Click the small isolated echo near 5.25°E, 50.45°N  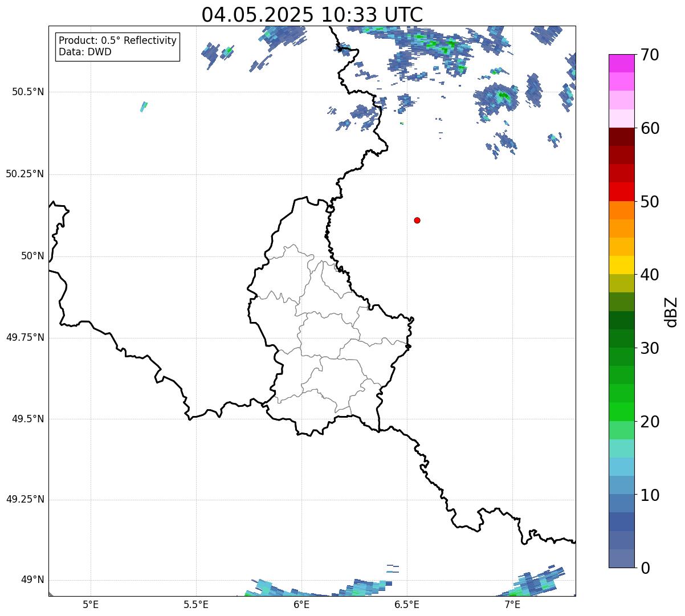point(144,107)
